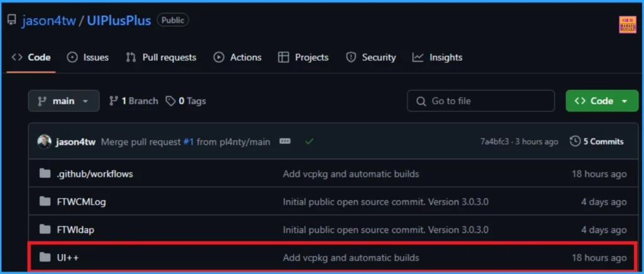This screenshot has height=274, width=644.
Task: Click the Public visibility badge
Action: click(173, 20)
